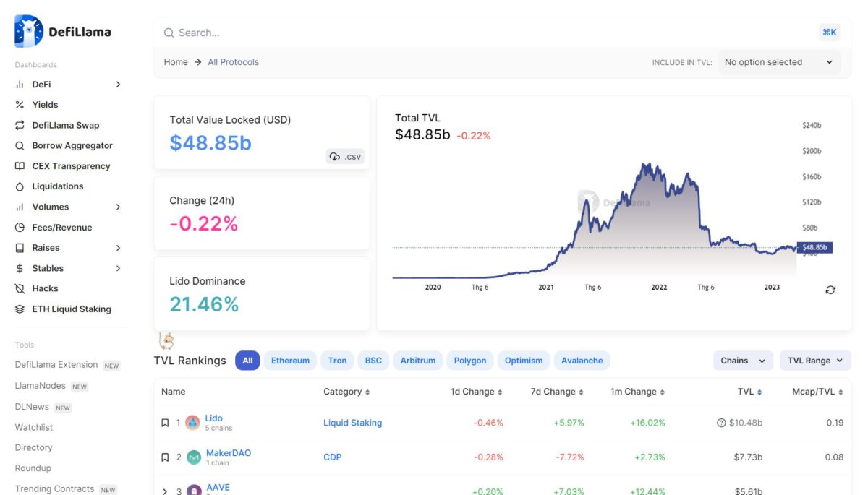
Task: Focus the Search input field
Action: click(485, 33)
